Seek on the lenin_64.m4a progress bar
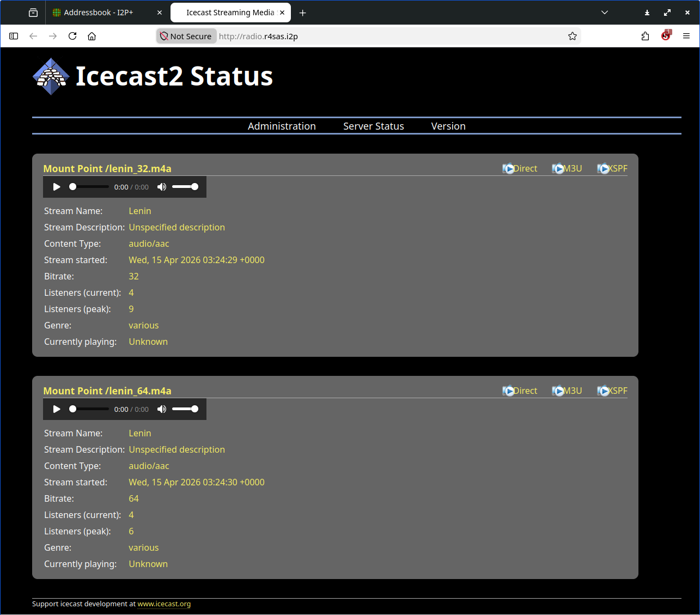This screenshot has width=700, height=615. click(x=89, y=409)
